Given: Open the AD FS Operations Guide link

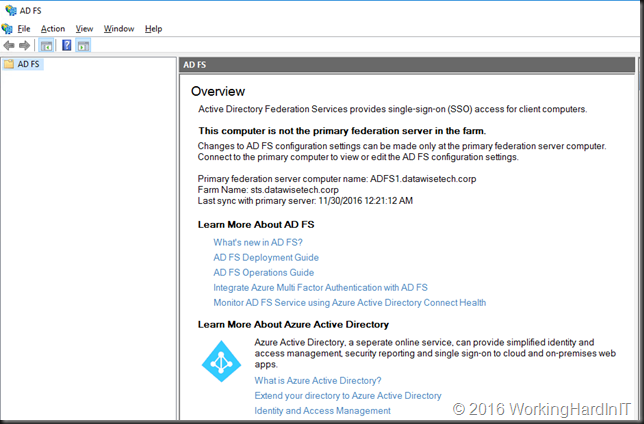Looking at the screenshot, I should pyautogui.click(x=264, y=272).
